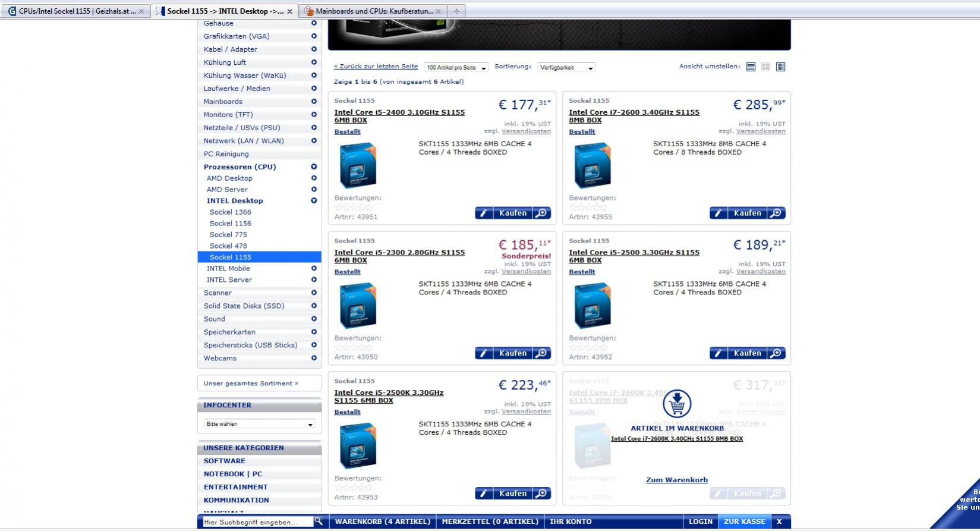
Task: Click Unser gesamtes Sortiment link
Action: pos(251,384)
